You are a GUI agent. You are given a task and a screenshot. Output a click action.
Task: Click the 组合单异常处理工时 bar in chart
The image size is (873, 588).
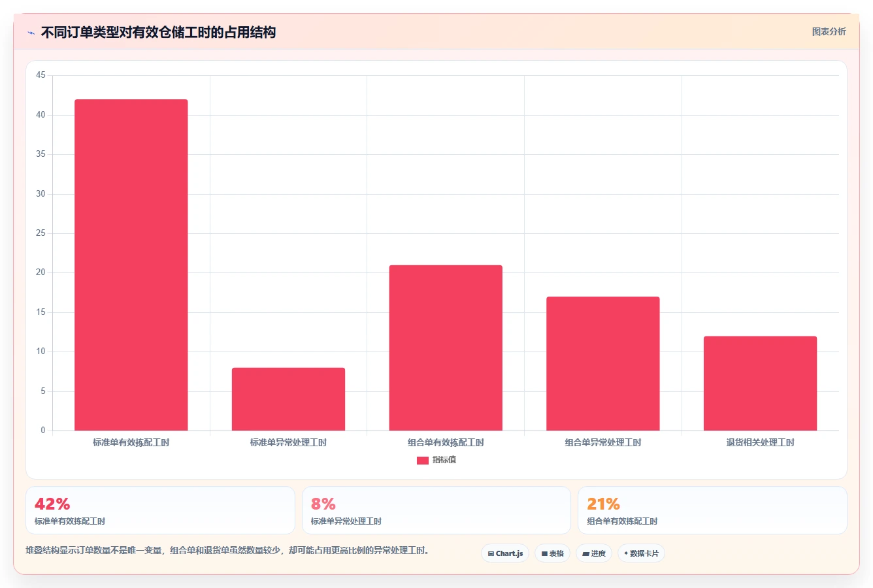pyautogui.click(x=603, y=363)
